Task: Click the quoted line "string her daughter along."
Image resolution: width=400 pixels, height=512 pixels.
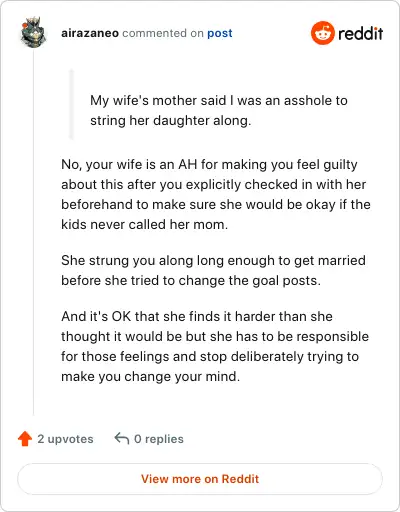Action: [x=171, y=121]
